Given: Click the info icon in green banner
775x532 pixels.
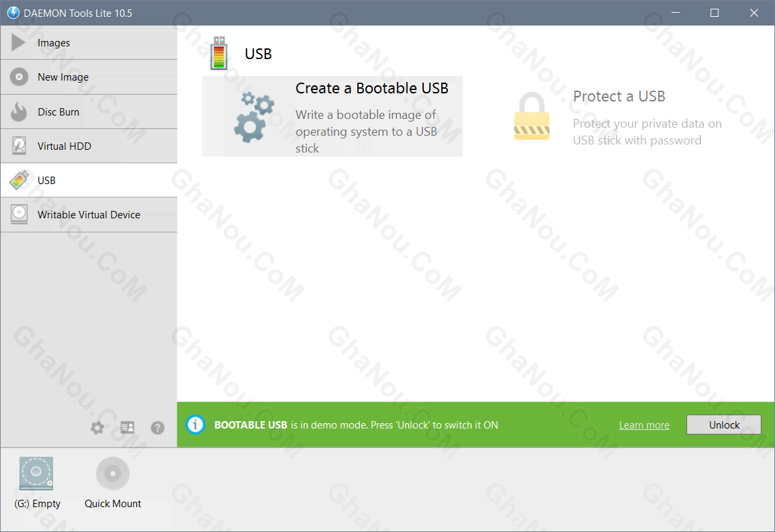Looking at the screenshot, I should pyautogui.click(x=195, y=425).
